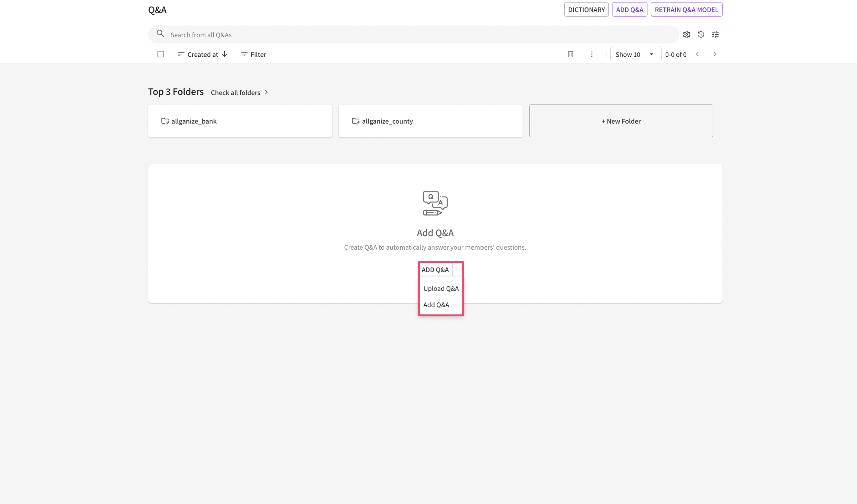
Task: Choose Upload Q&A from the menu
Action: pyautogui.click(x=441, y=288)
